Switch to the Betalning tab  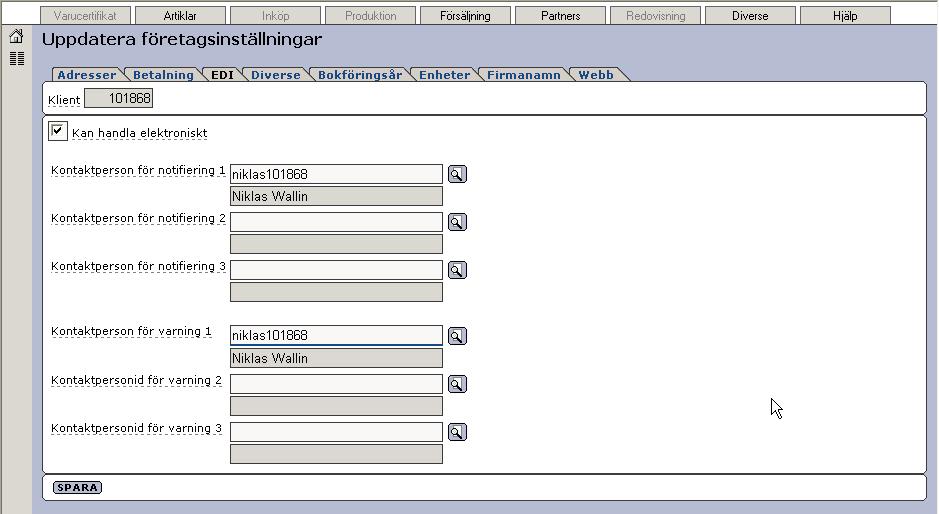pyautogui.click(x=163, y=75)
